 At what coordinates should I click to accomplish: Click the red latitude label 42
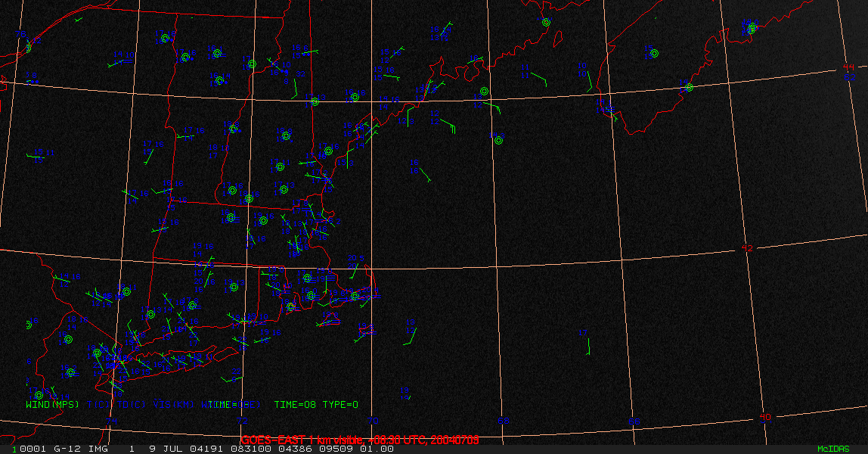point(747,248)
